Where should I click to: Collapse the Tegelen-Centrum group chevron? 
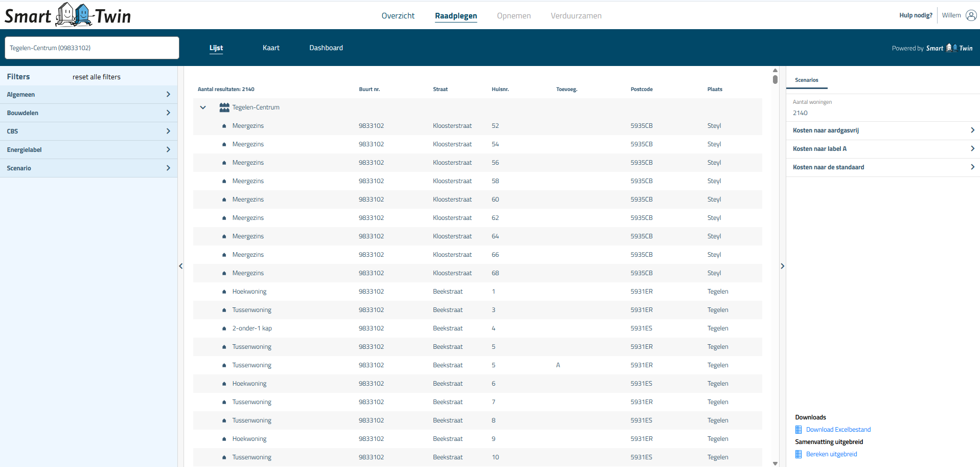click(203, 107)
